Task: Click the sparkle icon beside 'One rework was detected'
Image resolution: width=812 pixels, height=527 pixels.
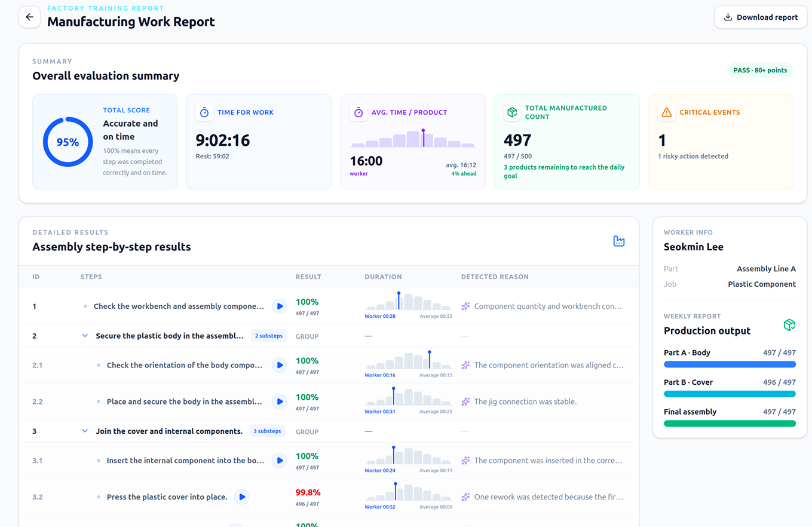Action: 465,497
